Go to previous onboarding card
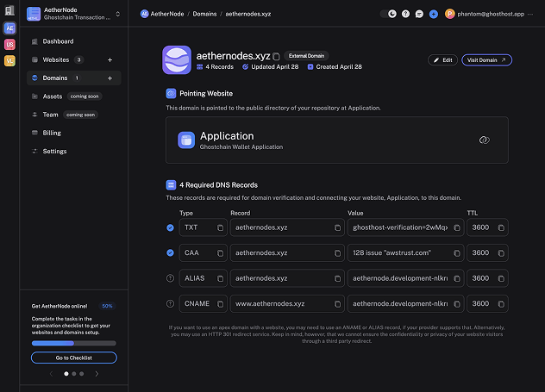The height and width of the screenshot is (392, 545). point(51,374)
